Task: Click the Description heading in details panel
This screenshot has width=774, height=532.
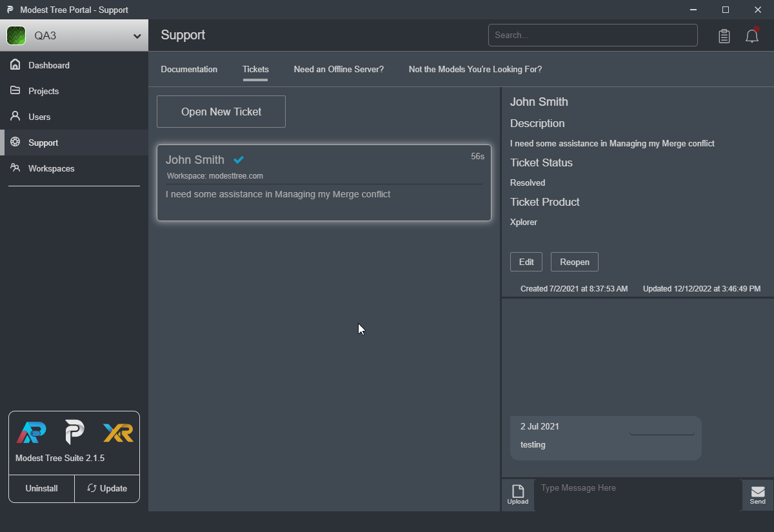Action: (537, 123)
